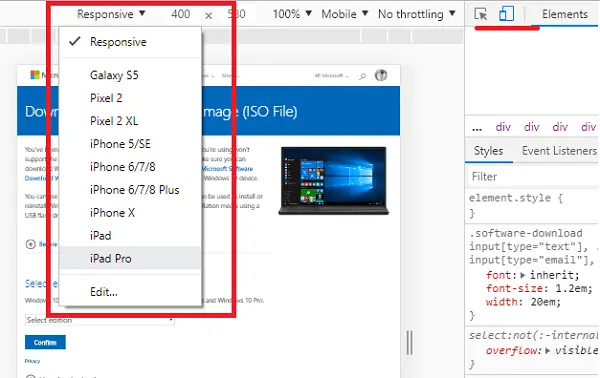600x378 pixels.
Task: Click the viewport width field showing 400
Action: pos(181,14)
